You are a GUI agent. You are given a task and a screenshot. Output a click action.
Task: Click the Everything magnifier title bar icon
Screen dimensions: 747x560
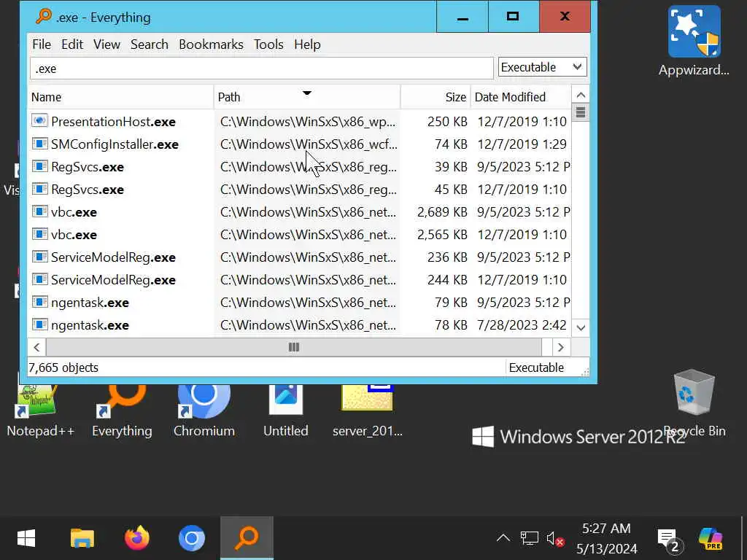[43, 16]
